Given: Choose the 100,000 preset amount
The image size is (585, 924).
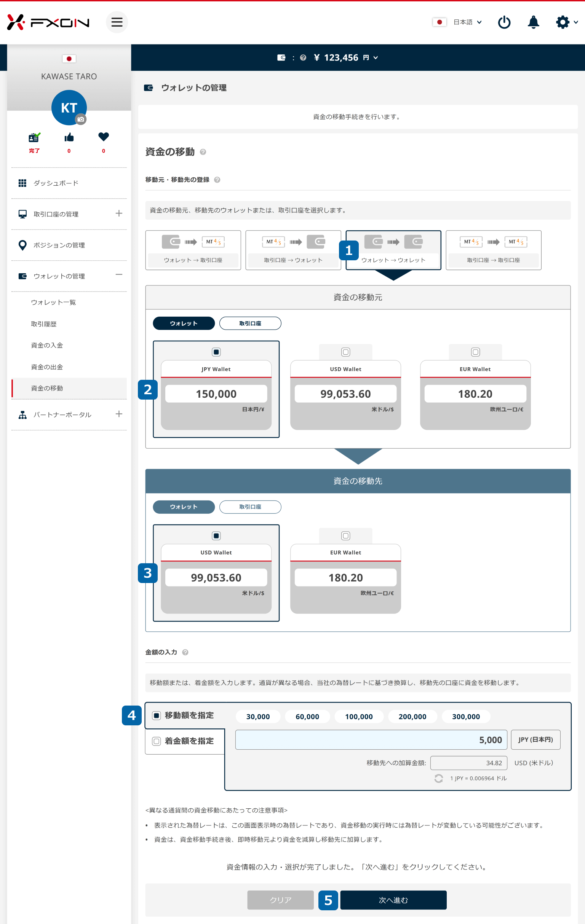Looking at the screenshot, I should coord(359,717).
